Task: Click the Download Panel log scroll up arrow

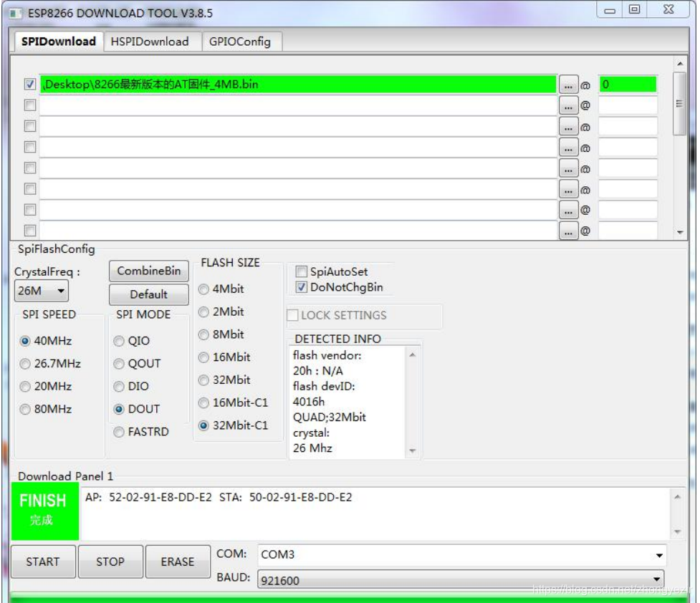Action: (677, 497)
